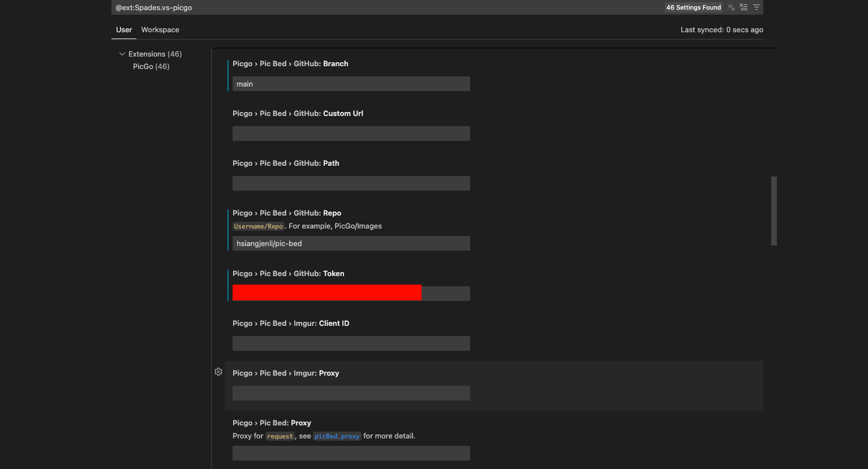Image resolution: width=868 pixels, height=469 pixels.
Task: Select the Imgur: Proxy setting title
Action: [286, 373]
